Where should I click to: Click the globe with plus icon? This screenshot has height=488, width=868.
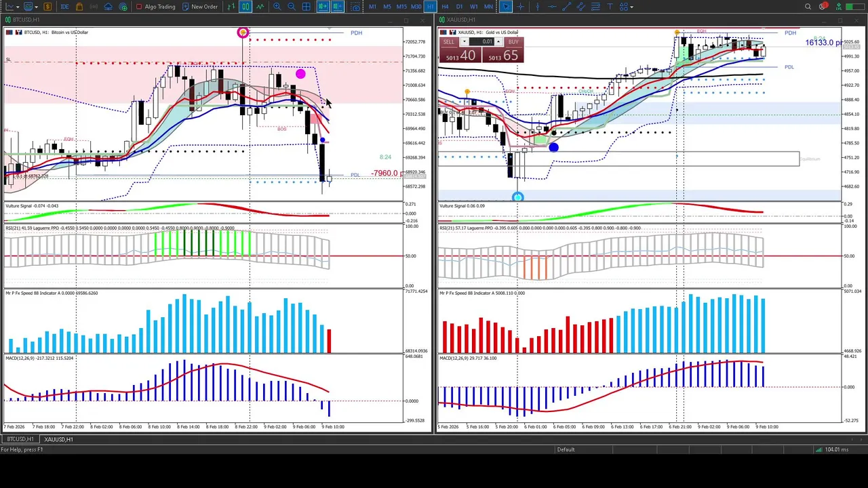(123, 7)
